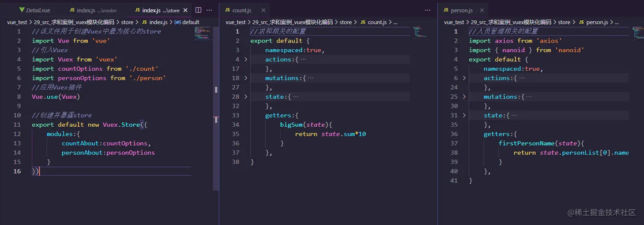Click line number 11 in index.js
Image resolution: width=644 pixels, height=225 pixels.
[x=17, y=125]
